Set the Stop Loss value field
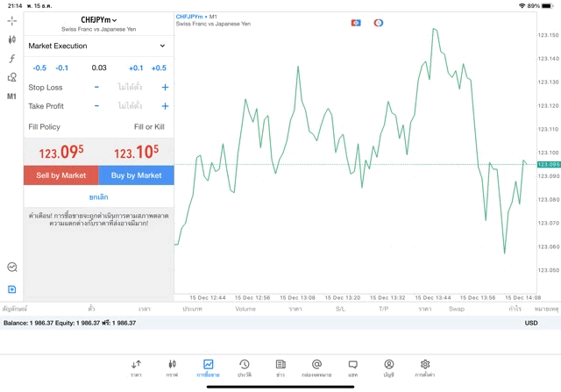The height and width of the screenshot is (392, 561). (131, 87)
